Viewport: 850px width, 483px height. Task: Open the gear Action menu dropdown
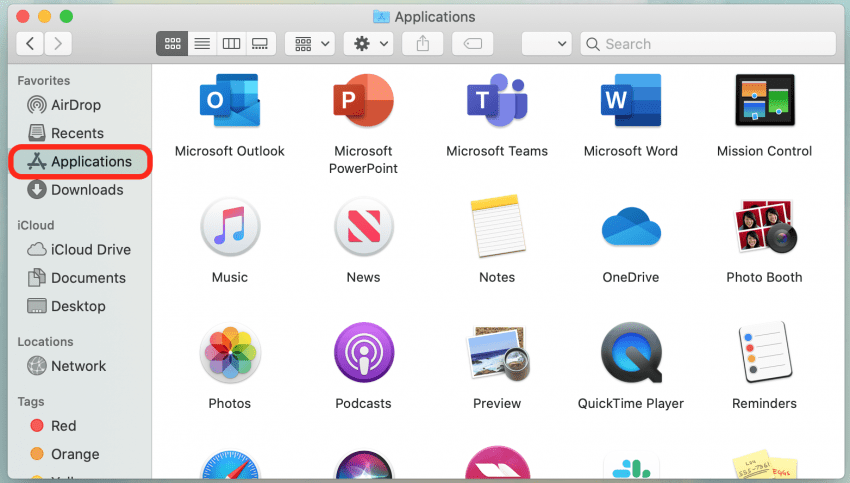coord(367,44)
